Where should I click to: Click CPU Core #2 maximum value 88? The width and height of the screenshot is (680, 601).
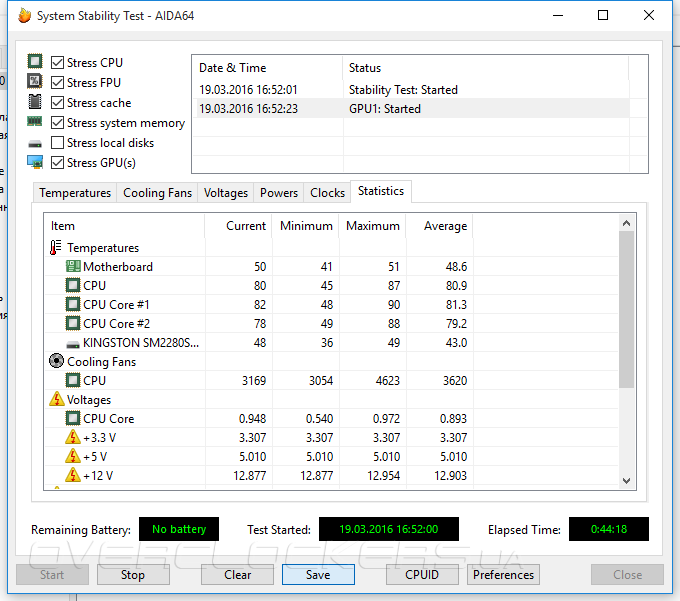tap(394, 324)
